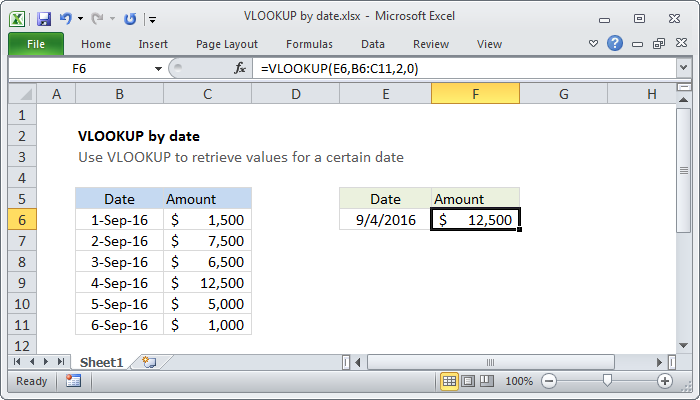Click the macro recording icon in status bar

click(73, 381)
